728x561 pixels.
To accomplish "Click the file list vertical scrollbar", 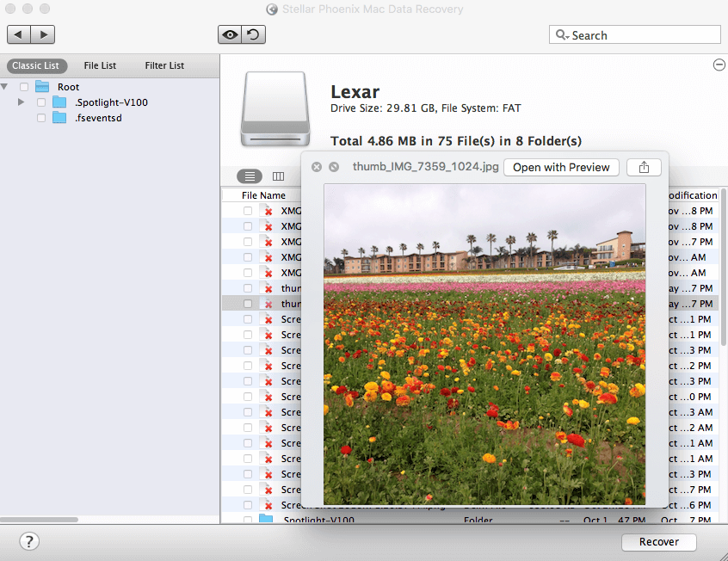I will (x=724, y=267).
